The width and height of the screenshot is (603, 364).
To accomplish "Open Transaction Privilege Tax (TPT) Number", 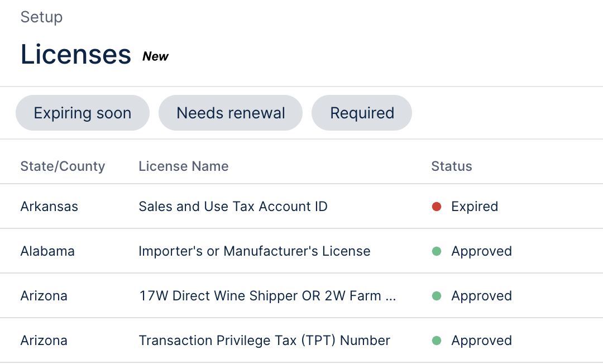I will pyautogui.click(x=264, y=341).
